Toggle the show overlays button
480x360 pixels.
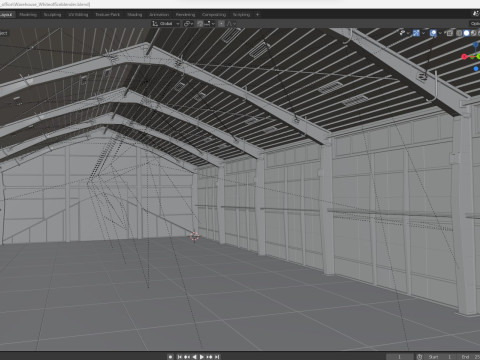[x=433, y=33]
